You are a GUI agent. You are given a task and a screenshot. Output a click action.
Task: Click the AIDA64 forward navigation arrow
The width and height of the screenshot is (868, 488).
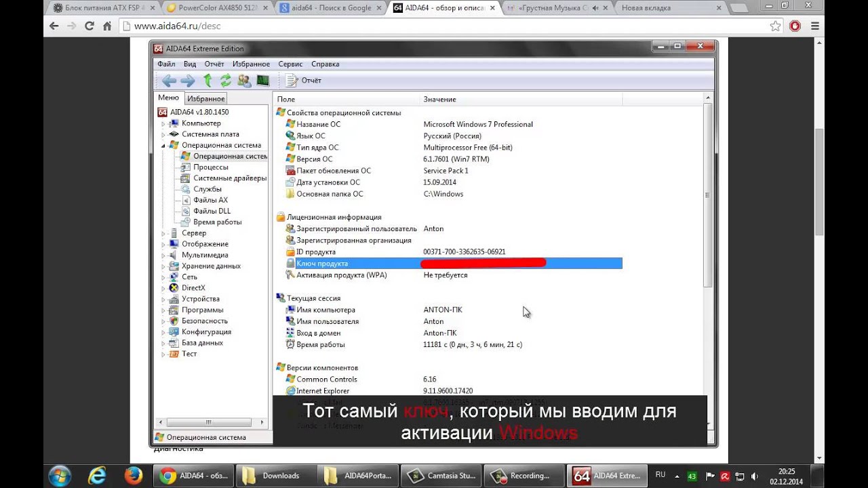coord(188,81)
